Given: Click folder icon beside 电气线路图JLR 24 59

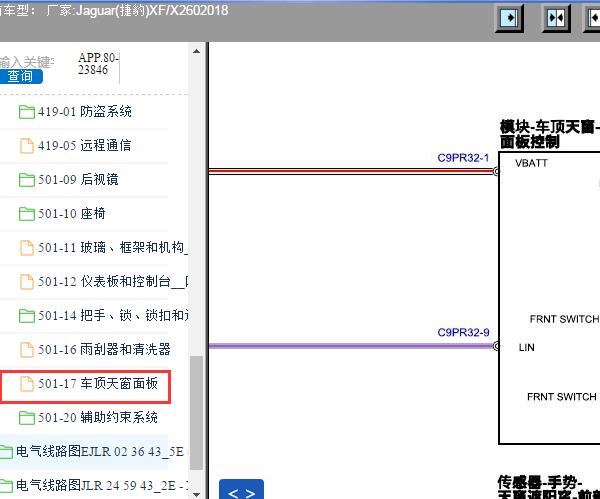Looking at the screenshot, I should point(6,486).
